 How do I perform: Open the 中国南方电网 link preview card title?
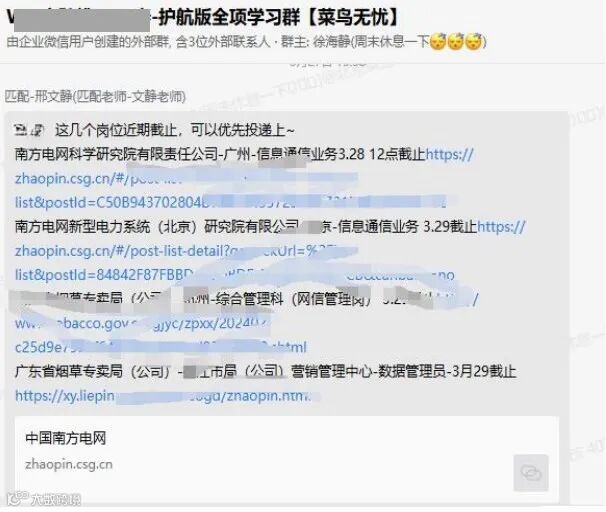click(x=66, y=438)
